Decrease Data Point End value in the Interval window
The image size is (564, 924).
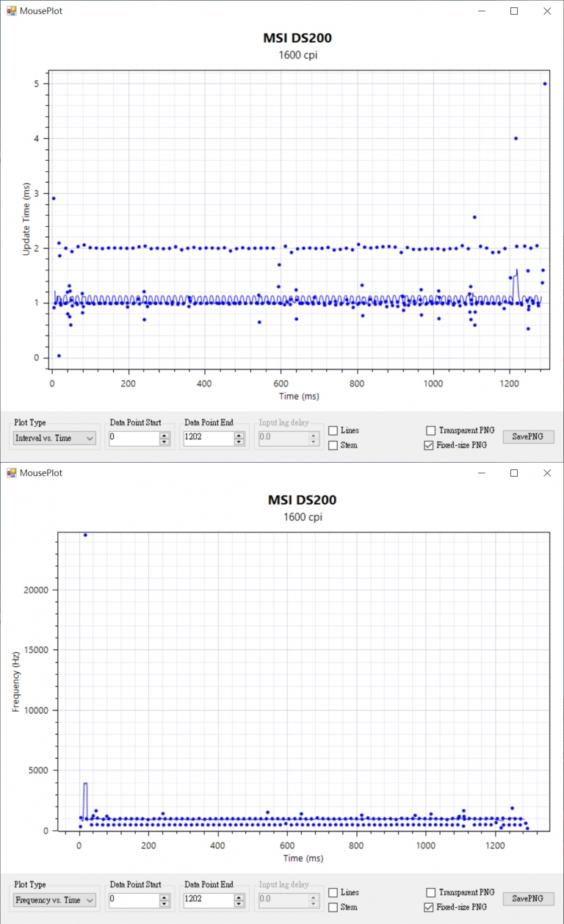pos(239,441)
